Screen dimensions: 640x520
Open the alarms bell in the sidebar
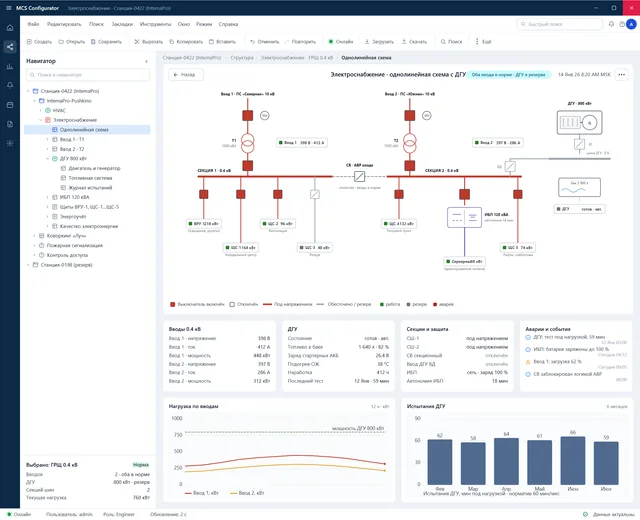tap(10, 85)
